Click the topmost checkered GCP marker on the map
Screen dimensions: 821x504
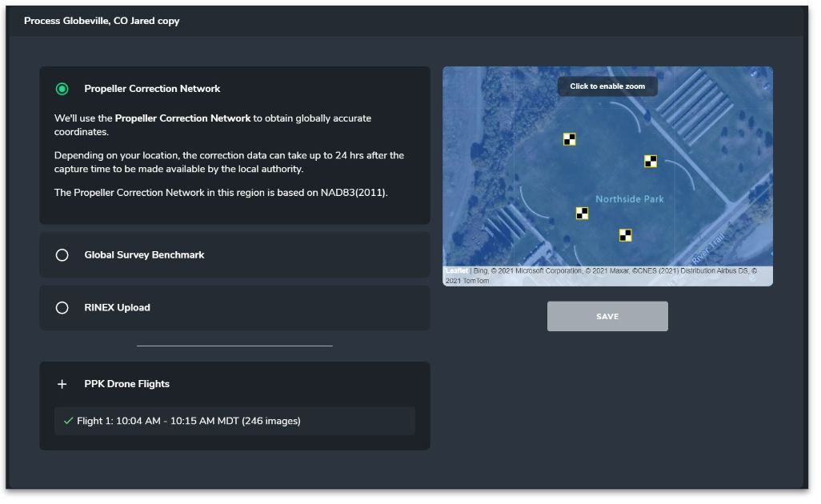pos(570,138)
